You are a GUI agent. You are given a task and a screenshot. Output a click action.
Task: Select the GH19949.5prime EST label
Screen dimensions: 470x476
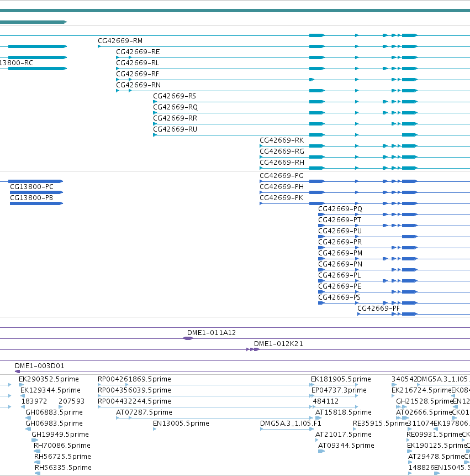click(x=60, y=435)
